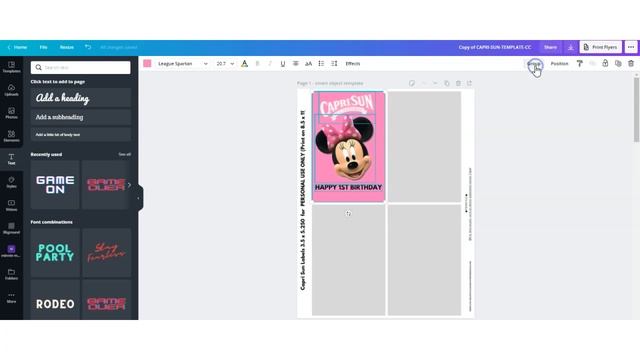Image resolution: width=640 pixels, height=360 pixels.
Task: Open the font size 20.7 dropdown
Action: pyautogui.click(x=225, y=64)
